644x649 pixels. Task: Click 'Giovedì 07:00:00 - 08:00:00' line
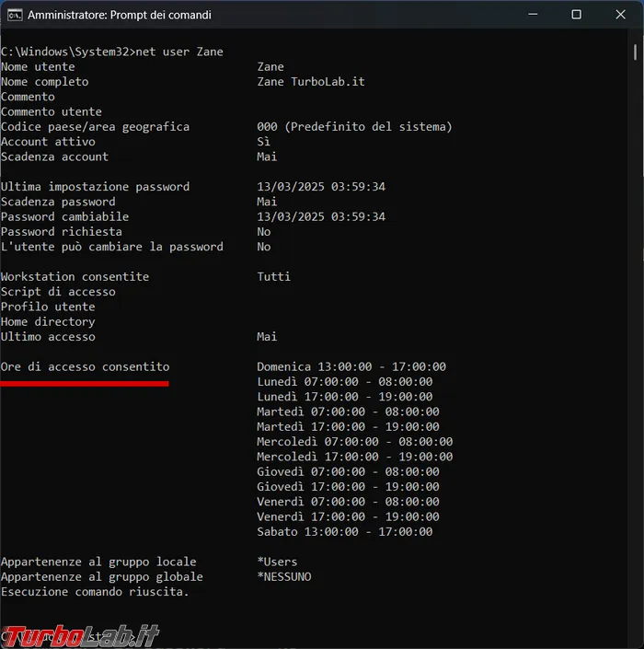348,471
